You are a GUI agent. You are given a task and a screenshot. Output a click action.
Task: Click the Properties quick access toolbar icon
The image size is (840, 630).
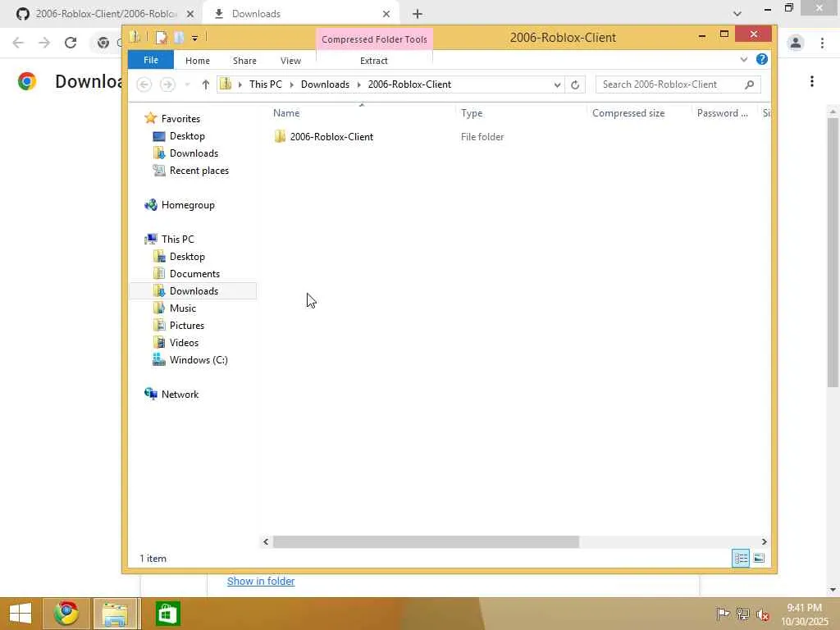pyautogui.click(x=162, y=37)
